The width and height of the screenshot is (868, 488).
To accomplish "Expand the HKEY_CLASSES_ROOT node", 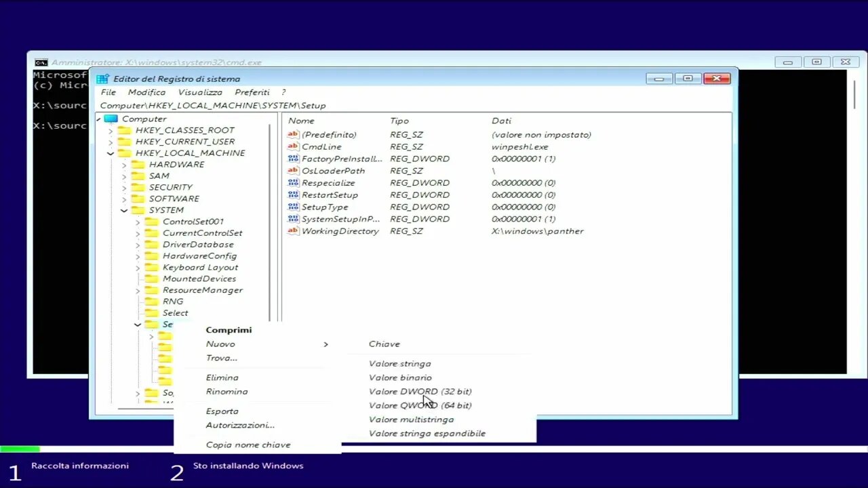I will (x=111, y=130).
